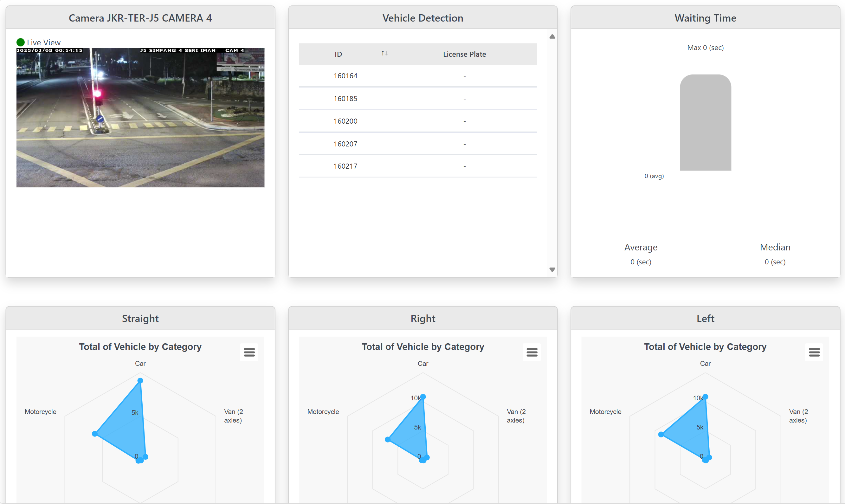Select the row with ID 160185
This screenshot has width=845, height=504.
tap(418, 99)
